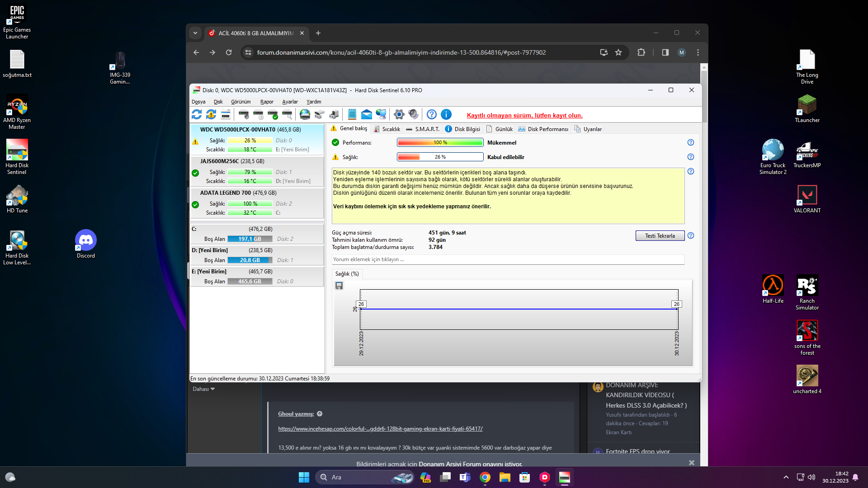Open settings via the gear icon
This screenshot has width=868, height=488.
pyautogui.click(x=399, y=114)
